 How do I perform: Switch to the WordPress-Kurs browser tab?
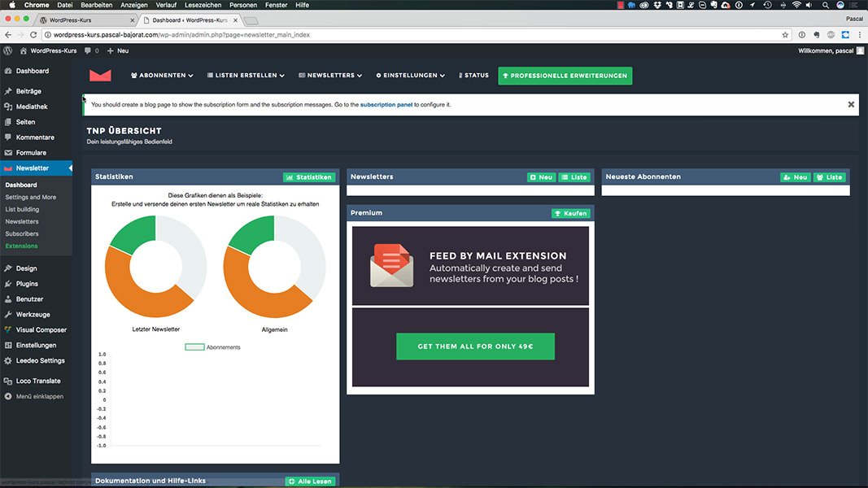(85, 20)
